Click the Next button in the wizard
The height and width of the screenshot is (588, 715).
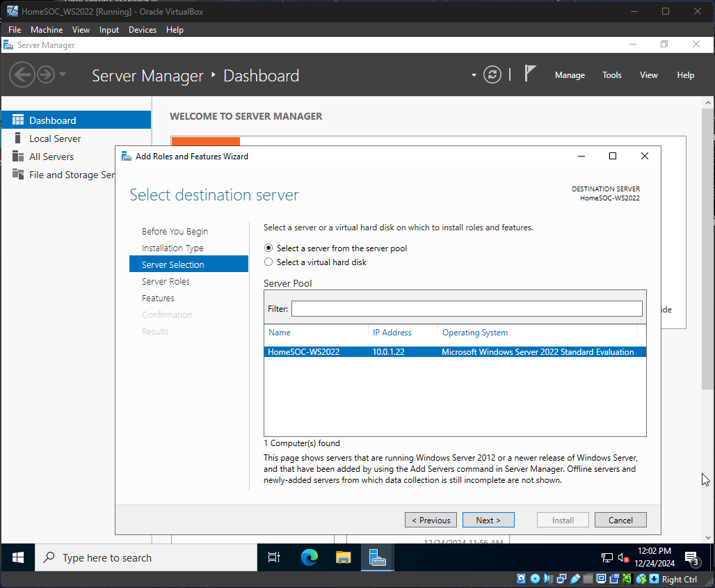[488, 520]
